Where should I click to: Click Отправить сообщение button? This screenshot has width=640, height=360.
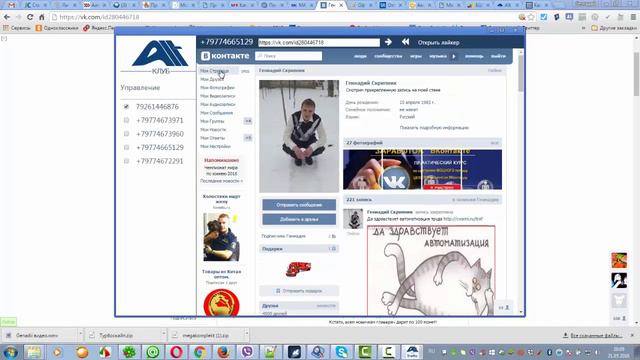pos(299,205)
